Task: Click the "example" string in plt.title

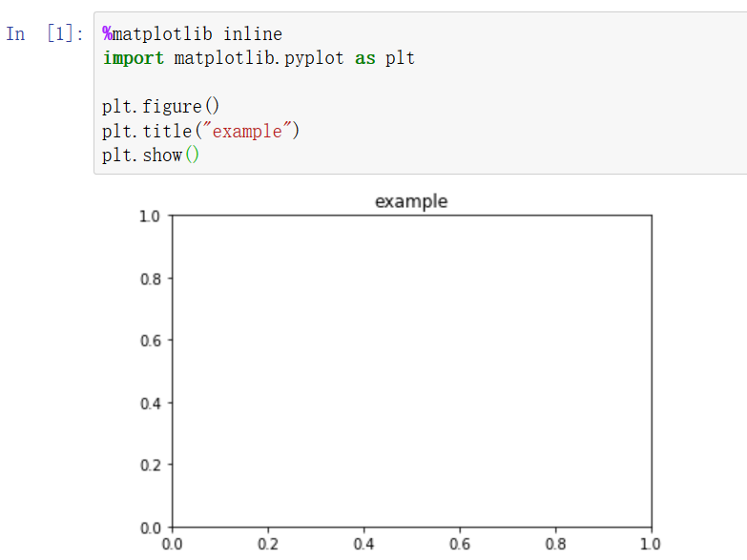Action: tap(247, 131)
